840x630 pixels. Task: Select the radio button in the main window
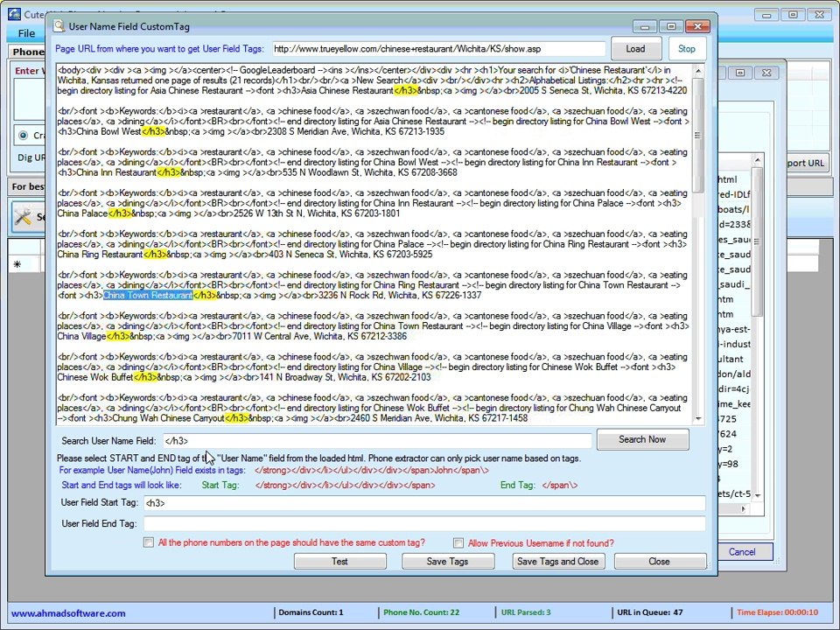(x=23, y=135)
